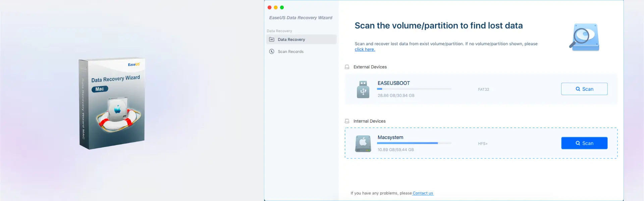644x201 pixels.
Task: Click the "Scan the volume/partition to find lost data" heading
Action: 439,26
